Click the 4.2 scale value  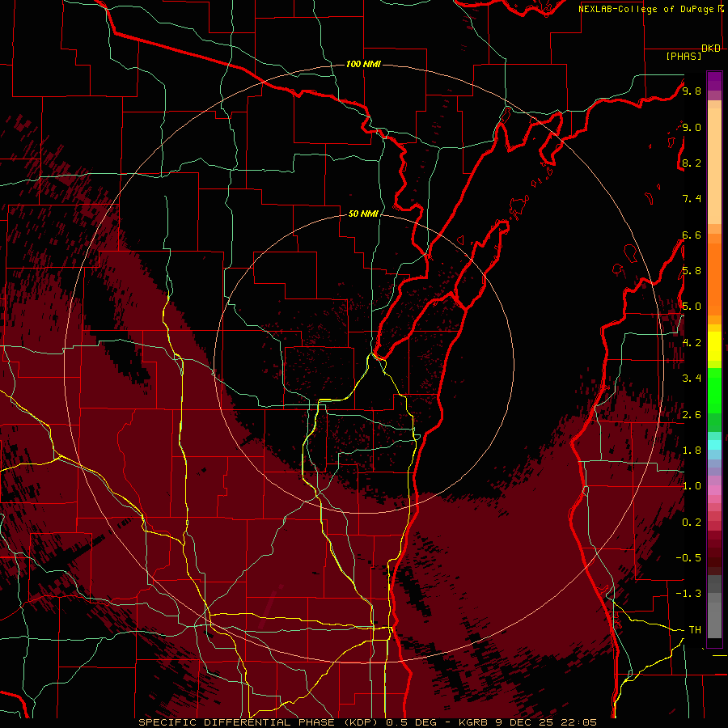point(692,343)
